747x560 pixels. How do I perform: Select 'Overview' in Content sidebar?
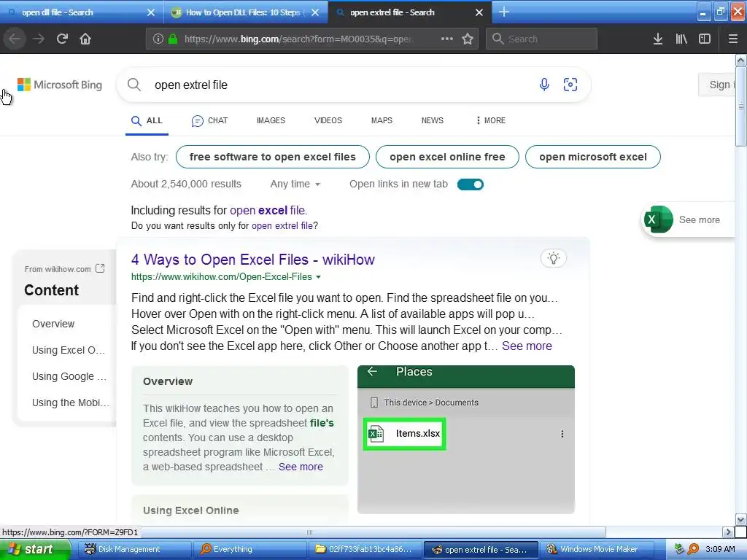click(x=53, y=324)
